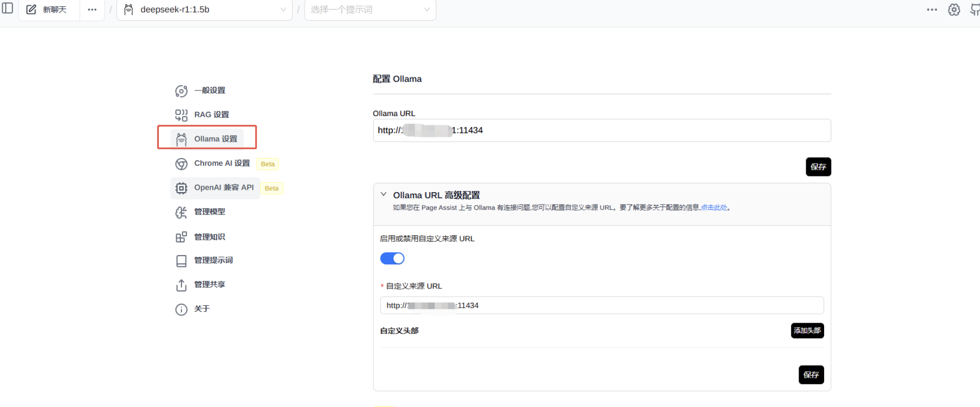The image size is (980, 407).
Task: Toggle 启用或禁用自定义来源 URL switch
Action: 392,258
